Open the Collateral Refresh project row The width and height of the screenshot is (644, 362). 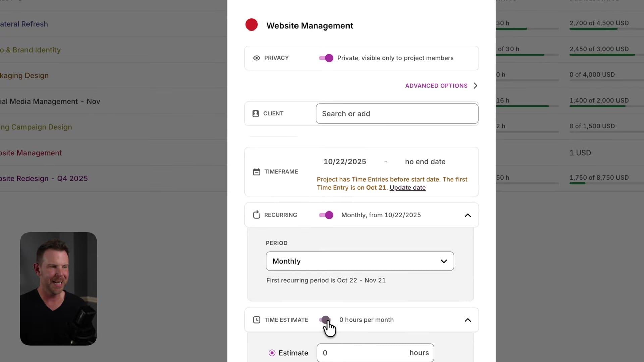(x=24, y=24)
